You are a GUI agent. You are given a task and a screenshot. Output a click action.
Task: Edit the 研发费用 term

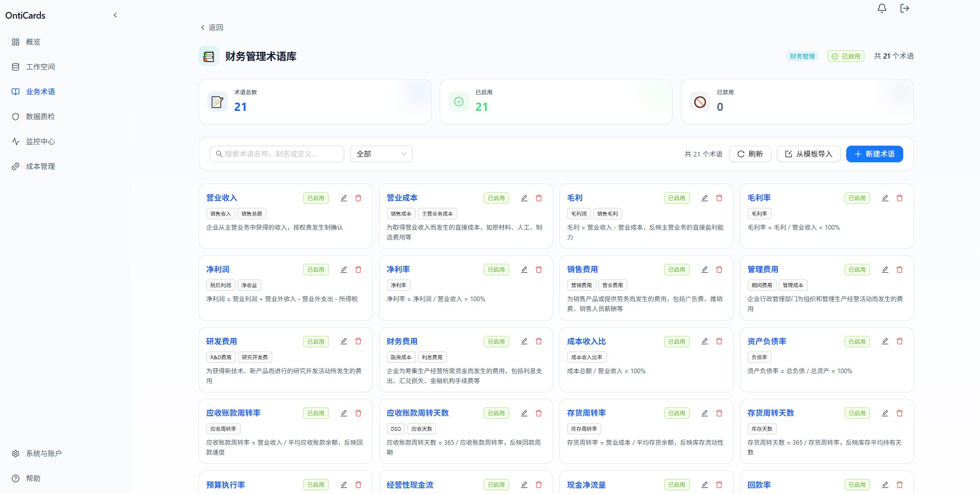click(x=344, y=341)
